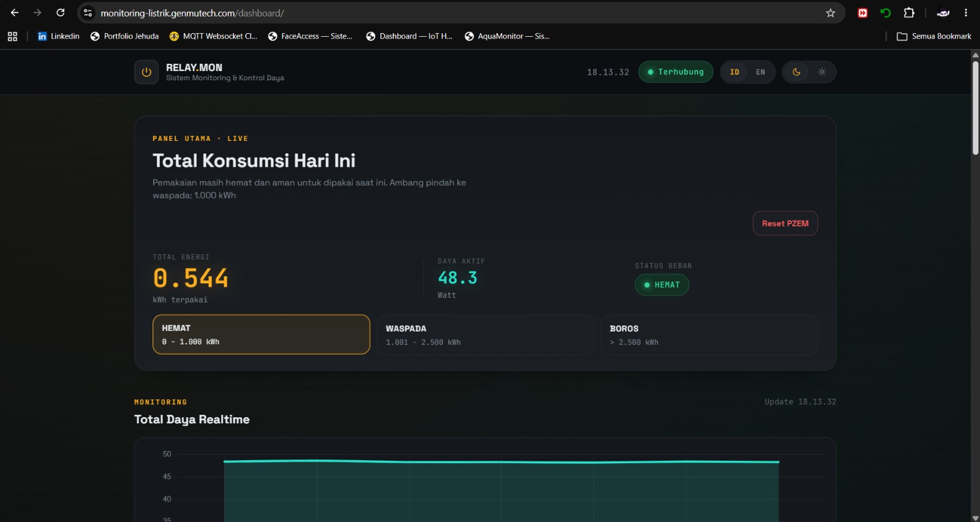Open the apps grid in bookmarks bar
Screen dimensions: 980x522
coord(12,36)
